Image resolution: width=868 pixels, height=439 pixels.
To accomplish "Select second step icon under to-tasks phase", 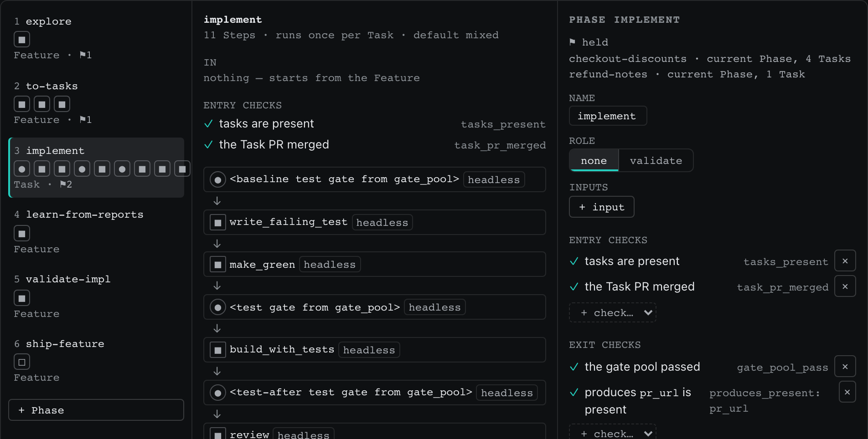I will coord(42,104).
